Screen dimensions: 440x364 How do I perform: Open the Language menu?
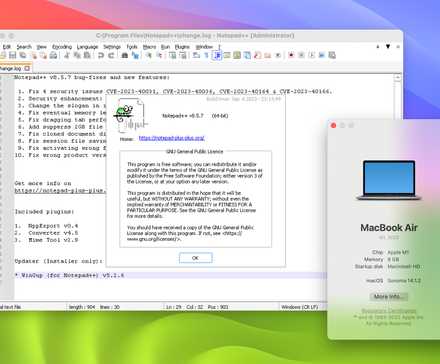[87, 47]
